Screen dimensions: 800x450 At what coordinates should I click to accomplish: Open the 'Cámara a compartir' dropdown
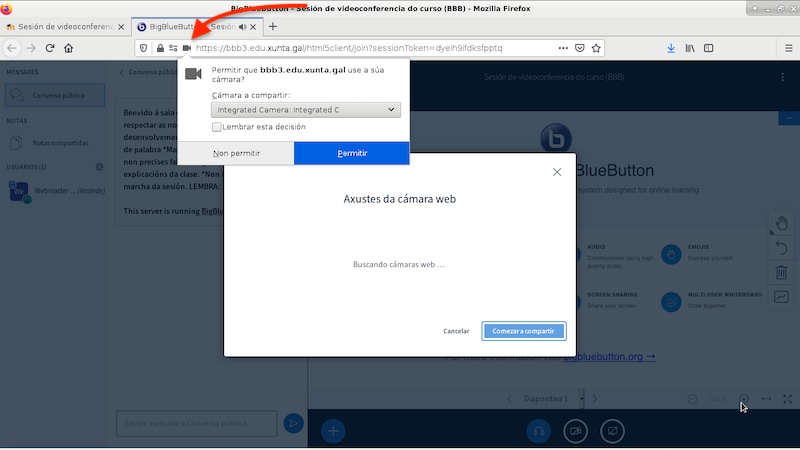pos(307,110)
